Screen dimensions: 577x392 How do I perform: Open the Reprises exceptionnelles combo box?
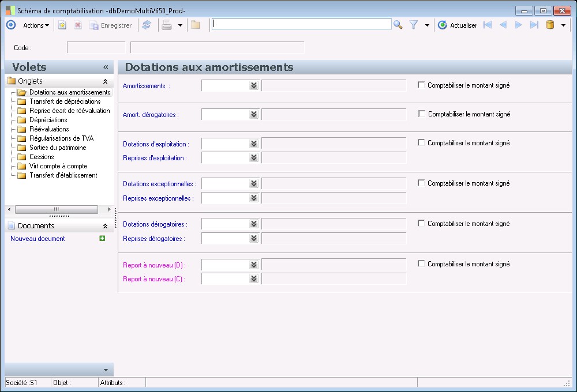[x=254, y=198]
